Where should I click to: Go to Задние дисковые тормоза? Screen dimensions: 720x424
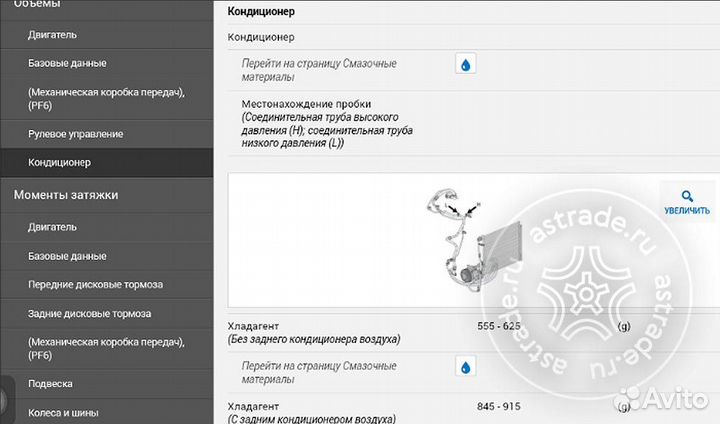coord(89,314)
